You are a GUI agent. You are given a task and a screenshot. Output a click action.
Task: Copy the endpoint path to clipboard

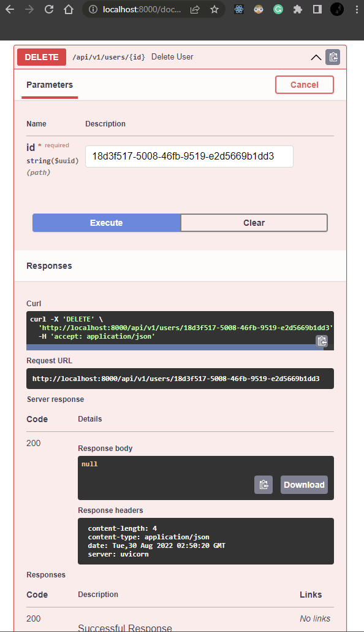pos(333,56)
